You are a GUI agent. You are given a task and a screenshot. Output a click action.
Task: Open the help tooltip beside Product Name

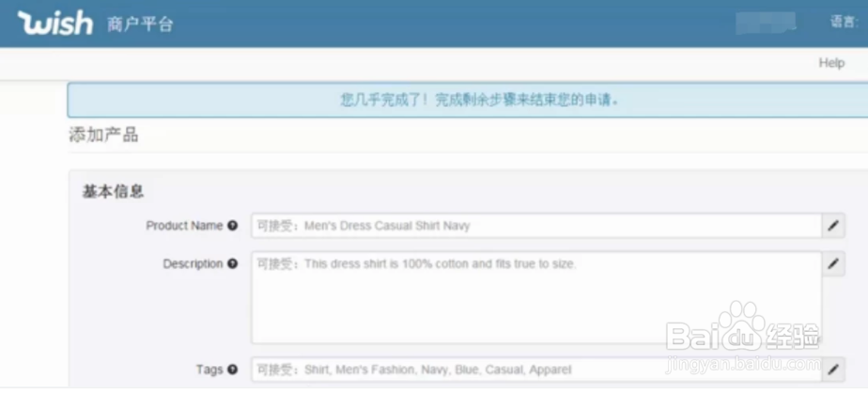pyautogui.click(x=233, y=226)
